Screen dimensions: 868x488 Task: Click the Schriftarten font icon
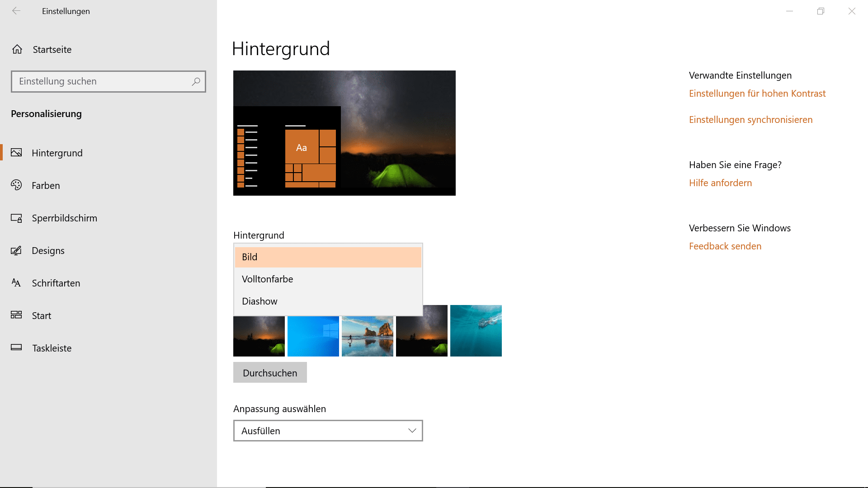[16, 283]
